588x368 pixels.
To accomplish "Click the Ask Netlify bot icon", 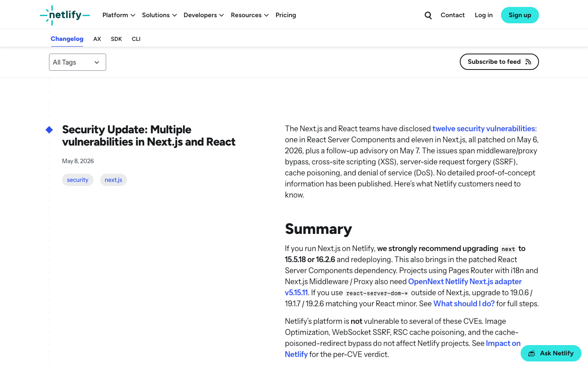I will (x=532, y=353).
